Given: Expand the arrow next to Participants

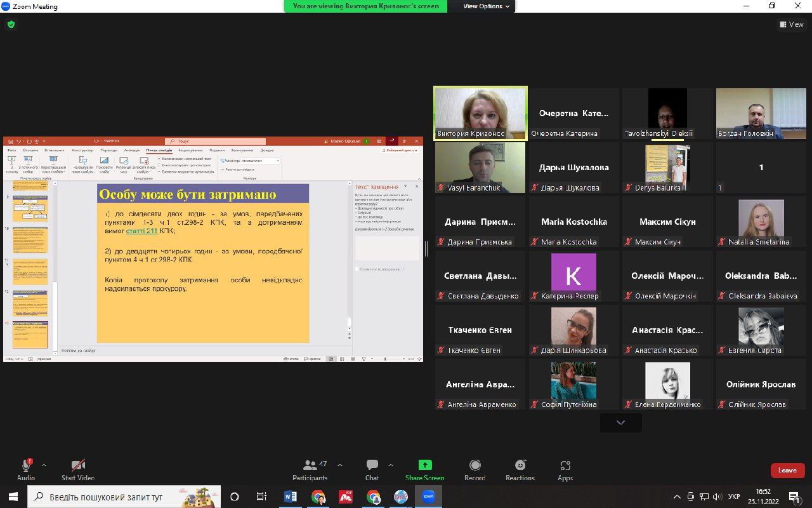Looking at the screenshot, I should pyautogui.click(x=340, y=465).
